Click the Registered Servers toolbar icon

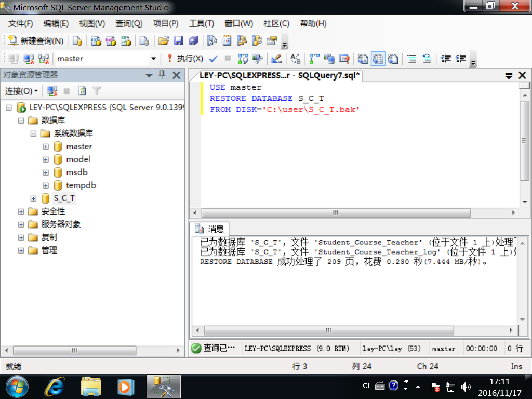point(212,41)
